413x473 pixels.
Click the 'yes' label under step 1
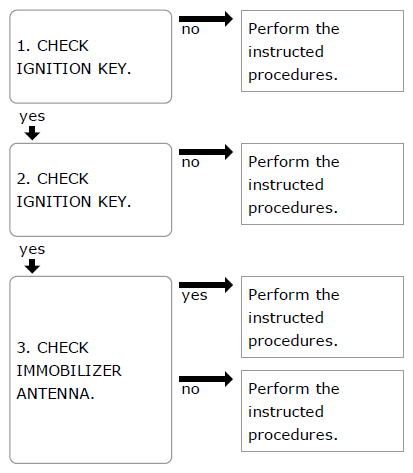pos(32,117)
